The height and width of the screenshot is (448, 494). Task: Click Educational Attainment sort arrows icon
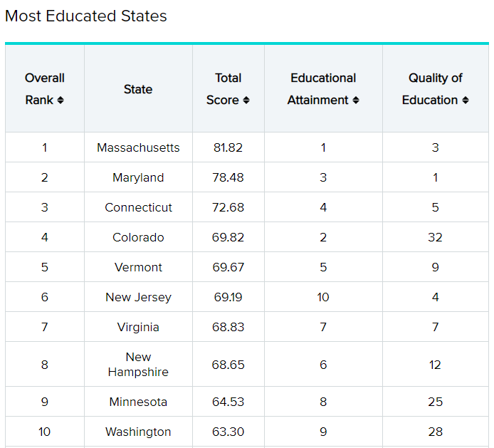pos(355,100)
